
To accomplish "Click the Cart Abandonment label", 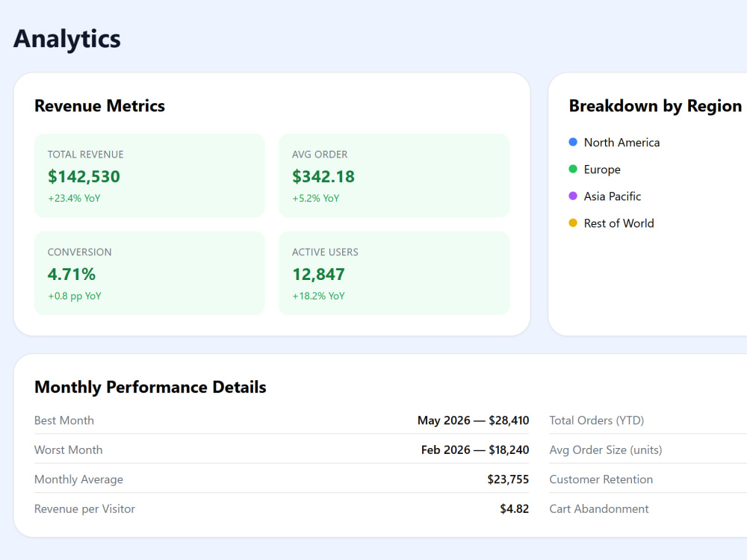I will coord(599,509).
